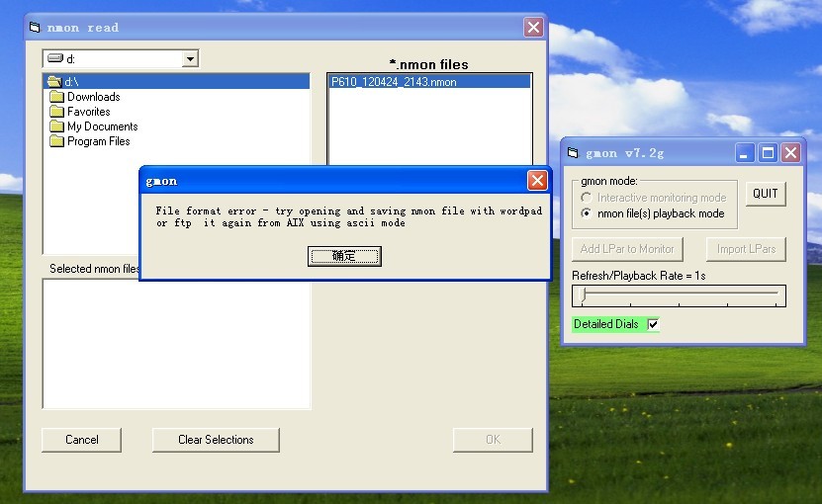Select nmon file(s) playback mode radio
This screenshot has height=504, width=822.
(x=587, y=213)
